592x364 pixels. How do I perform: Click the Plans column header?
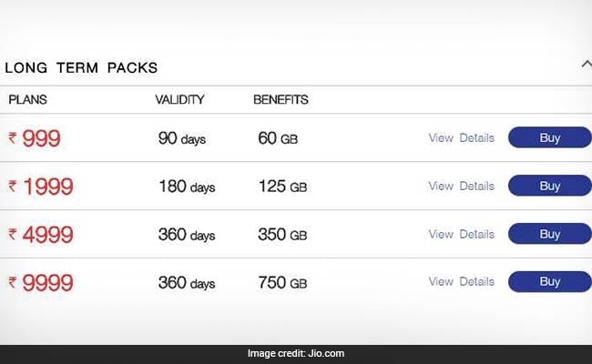point(28,99)
